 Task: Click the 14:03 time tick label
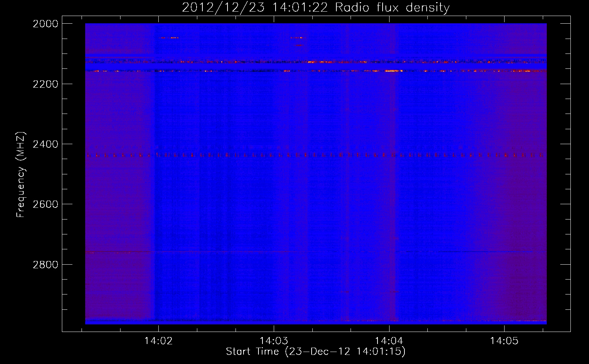[x=274, y=341]
